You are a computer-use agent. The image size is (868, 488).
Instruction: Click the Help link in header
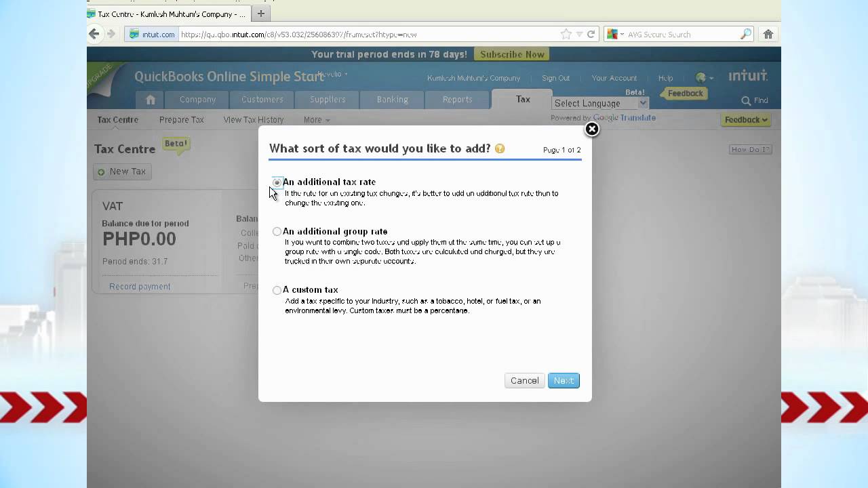(665, 78)
